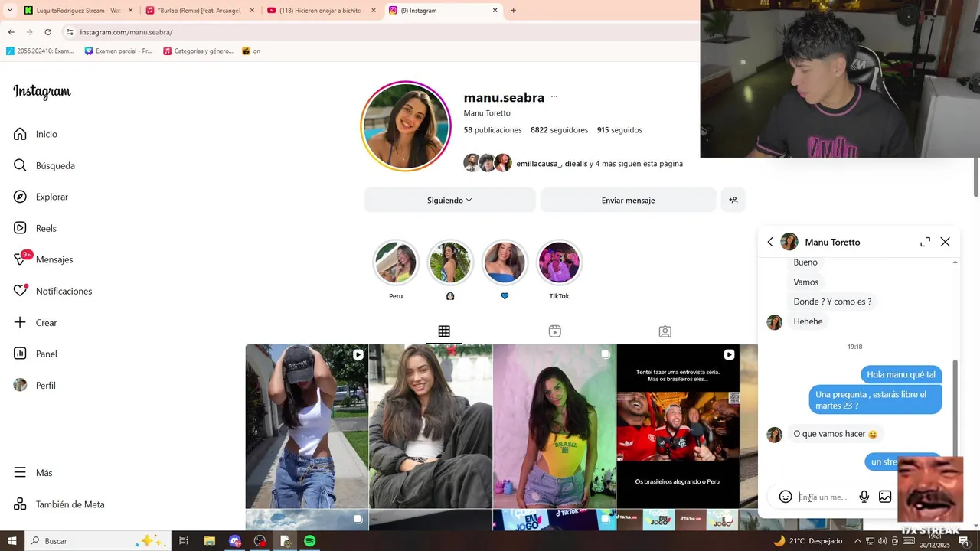The width and height of the screenshot is (980, 551).
Task: Open the Más hamburger menu
Action: click(34, 473)
